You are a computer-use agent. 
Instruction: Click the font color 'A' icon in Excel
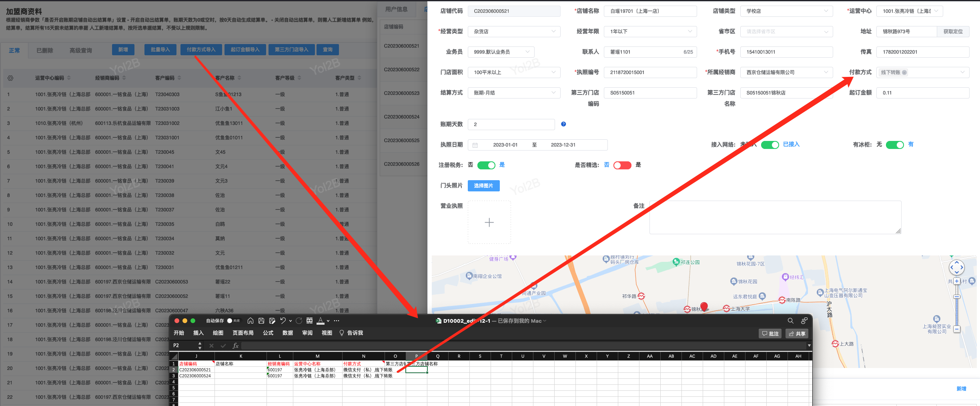click(x=321, y=321)
